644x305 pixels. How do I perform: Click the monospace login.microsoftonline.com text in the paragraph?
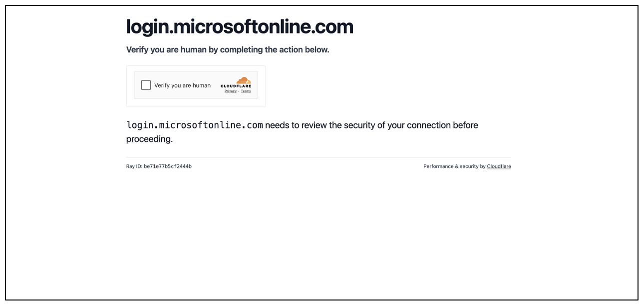tap(195, 125)
